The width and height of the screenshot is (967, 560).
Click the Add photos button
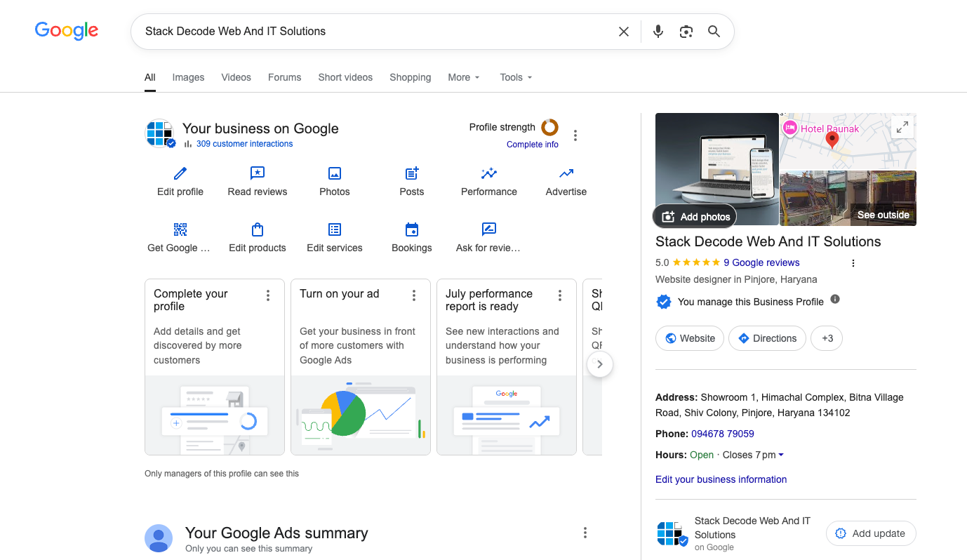click(x=695, y=216)
